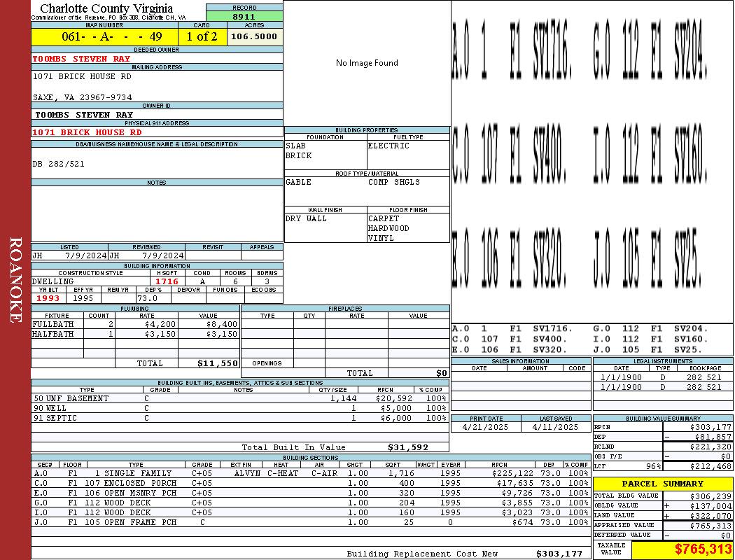735x560 pixels.
Task: Click RPCN value $225,122
Action: click(x=512, y=473)
